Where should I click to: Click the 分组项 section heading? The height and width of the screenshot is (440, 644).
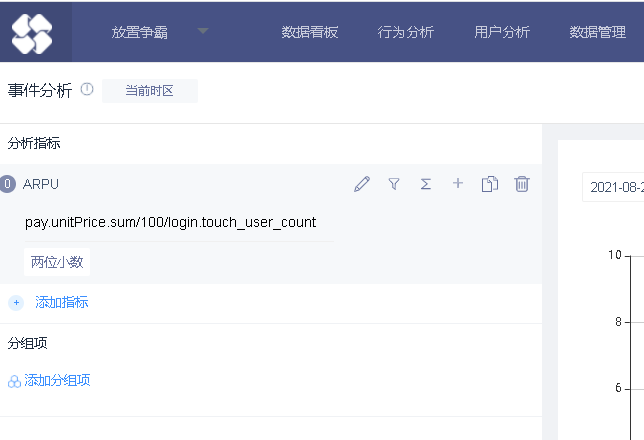pyautogui.click(x=28, y=343)
